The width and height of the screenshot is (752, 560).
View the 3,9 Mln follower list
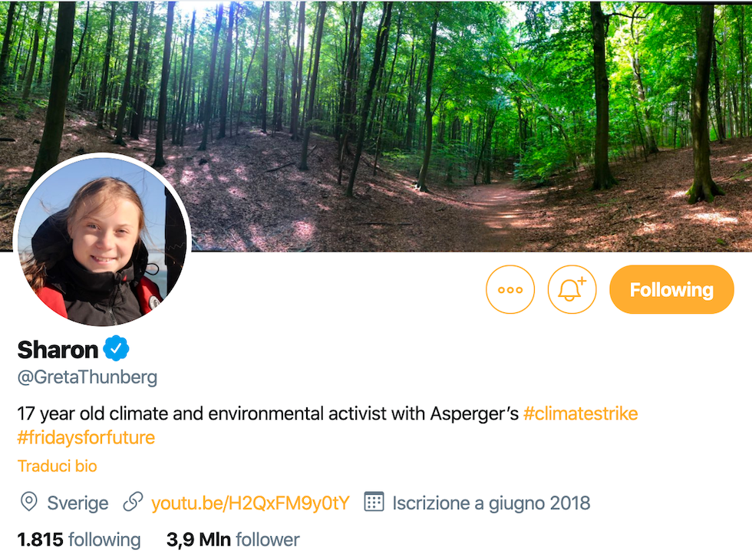coord(233,540)
